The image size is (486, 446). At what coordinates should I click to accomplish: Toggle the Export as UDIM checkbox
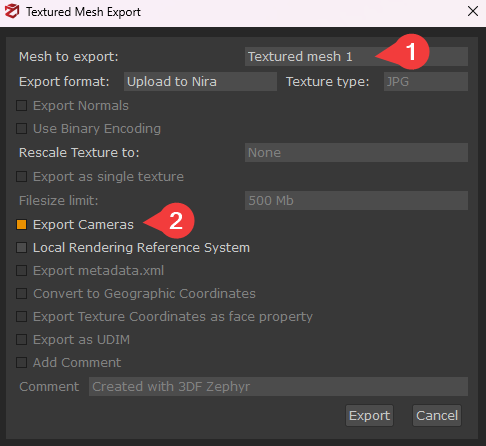point(22,340)
